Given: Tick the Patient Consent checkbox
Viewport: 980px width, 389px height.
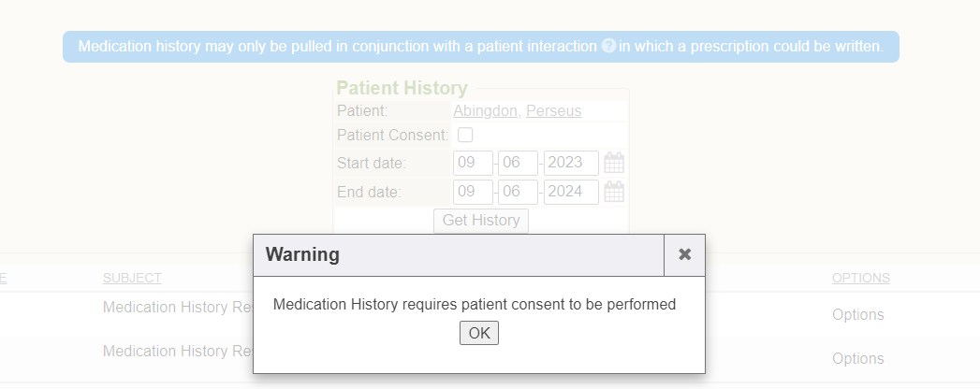Looking at the screenshot, I should pyautogui.click(x=465, y=135).
